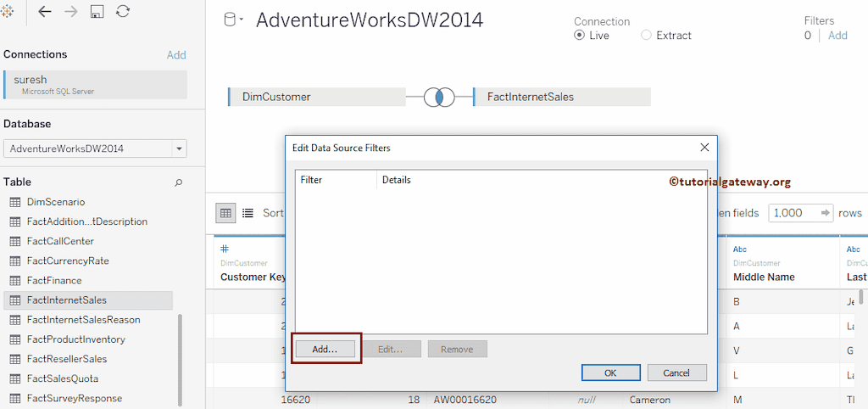Confirm the dialog with OK
The width and height of the screenshot is (868, 409).
click(610, 373)
